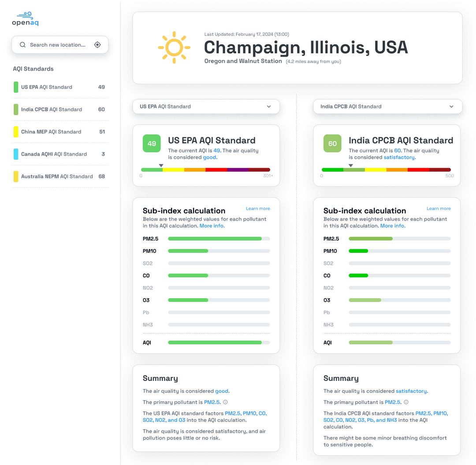Click the green 49 AQI badge
Image resolution: width=476 pixels, height=465 pixels.
pyautogui.click(x=152, y=143)
